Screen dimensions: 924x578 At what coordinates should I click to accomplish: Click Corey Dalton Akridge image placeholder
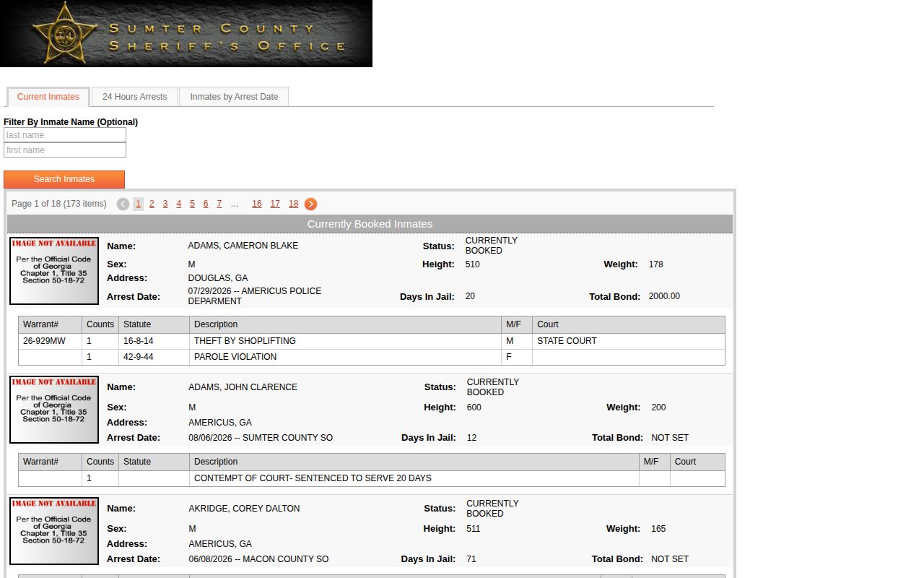point(54,531)
